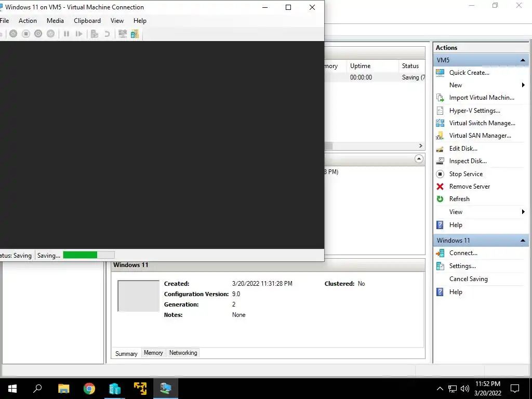
Task: Click the Turn Off toolbar icon
Action: [x=26, y=34]
